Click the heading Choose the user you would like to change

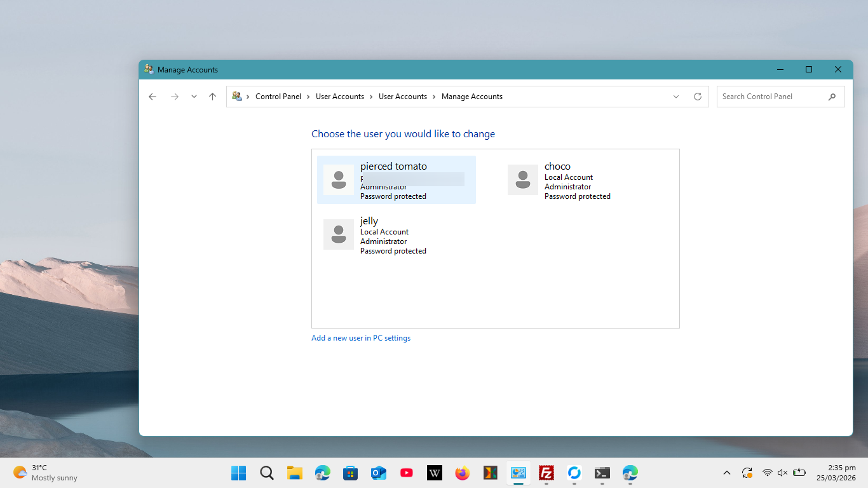403,134
